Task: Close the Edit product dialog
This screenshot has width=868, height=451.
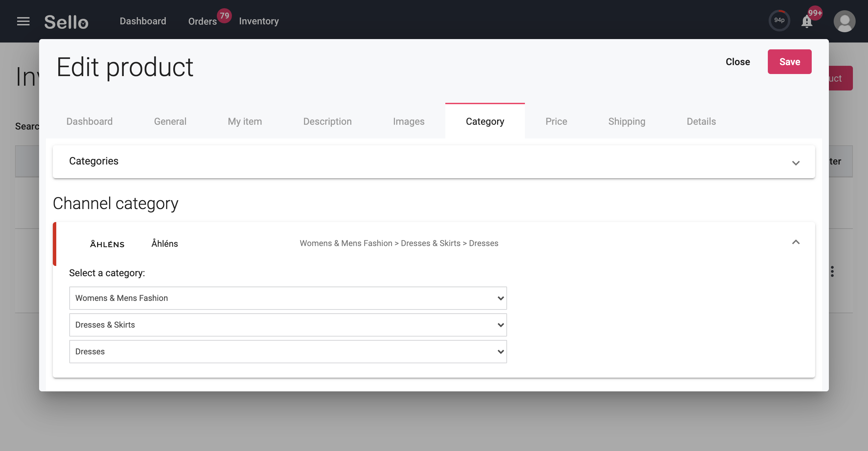Action: tap(738, 62)
